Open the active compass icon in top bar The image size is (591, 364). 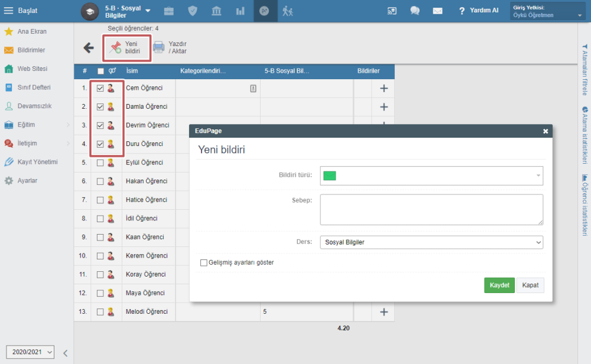[x=264, y=11]
